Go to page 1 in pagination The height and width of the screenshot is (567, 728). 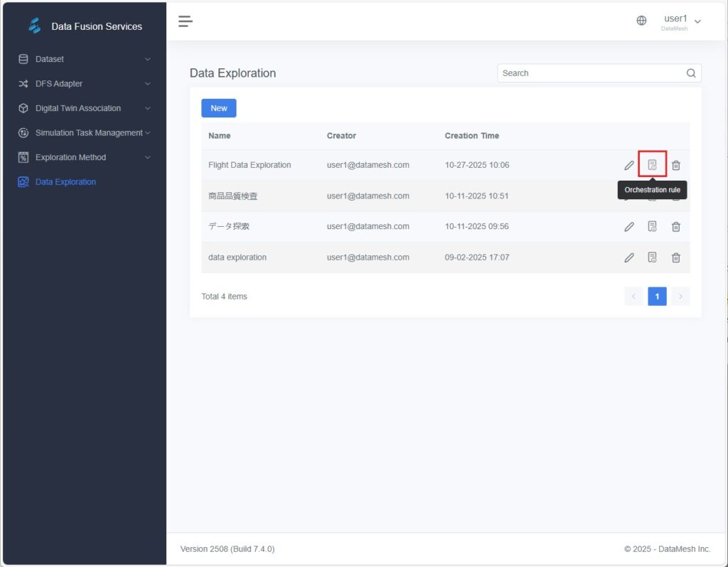(657, 297)
